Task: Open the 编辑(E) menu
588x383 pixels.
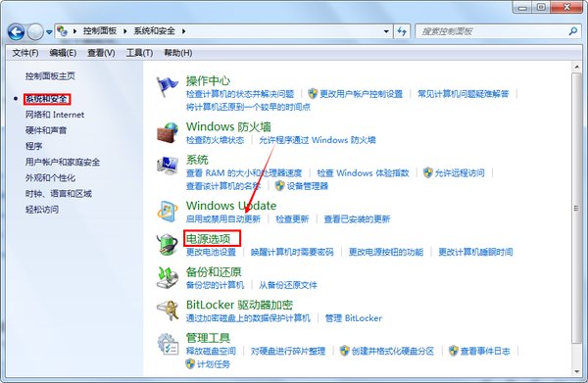Action: (63, 53)
